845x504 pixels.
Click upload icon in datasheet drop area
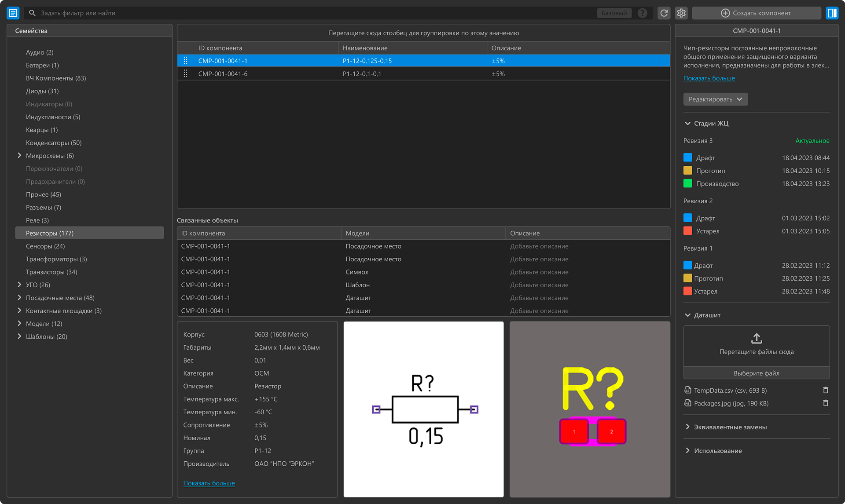756,339
